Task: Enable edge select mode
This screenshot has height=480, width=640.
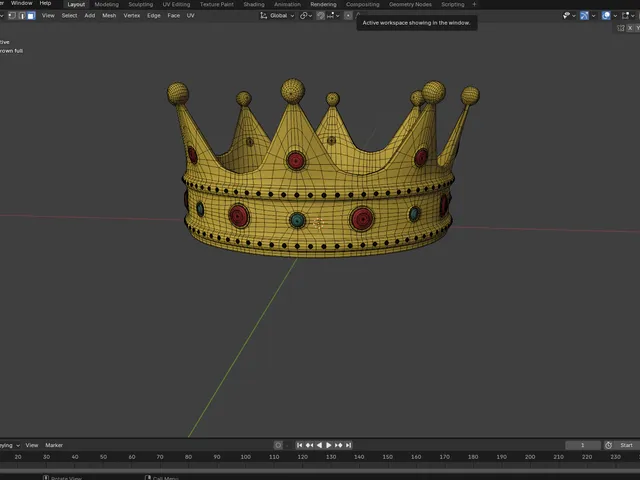Action: 22,16
